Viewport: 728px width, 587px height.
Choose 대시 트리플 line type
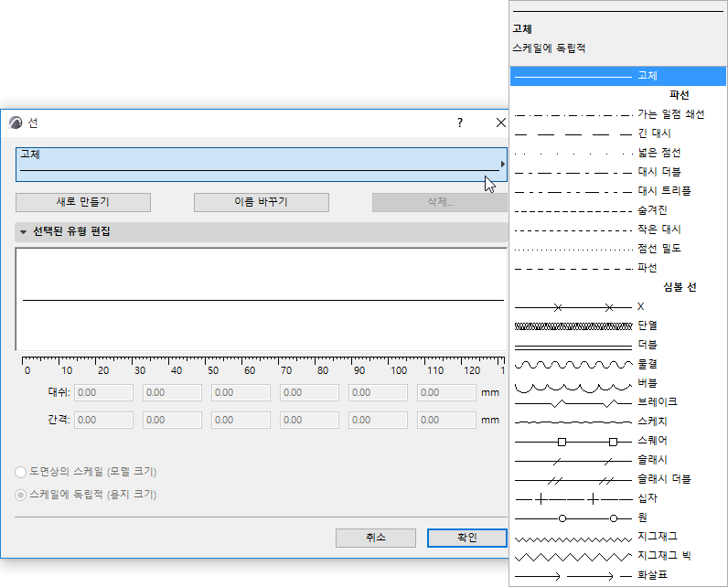coord(617,191)
